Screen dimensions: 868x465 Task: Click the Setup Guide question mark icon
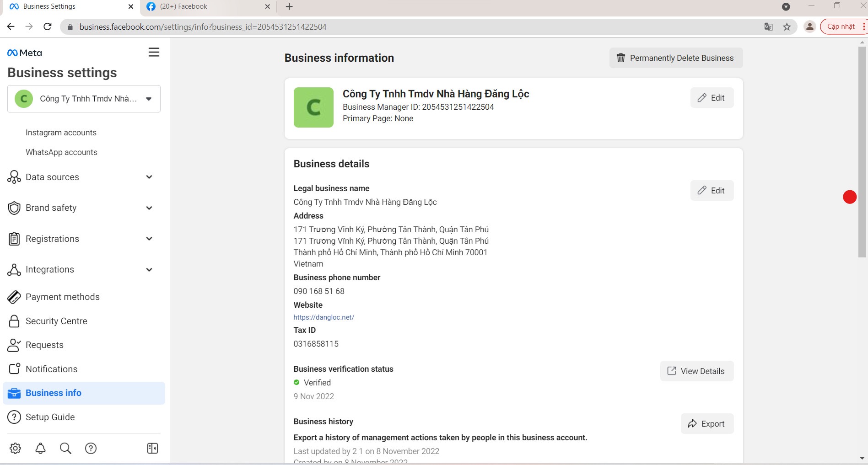(x=14, y=417)
